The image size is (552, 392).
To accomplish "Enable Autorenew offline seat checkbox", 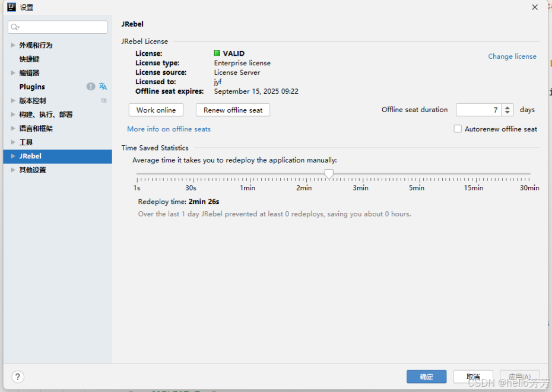I will click(458, 129).
